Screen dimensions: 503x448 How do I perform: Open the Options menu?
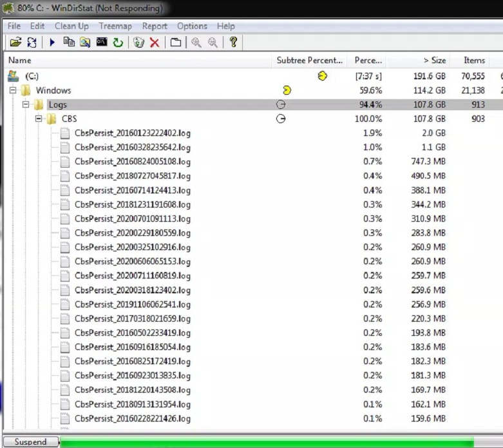click(x=192, y=26)
